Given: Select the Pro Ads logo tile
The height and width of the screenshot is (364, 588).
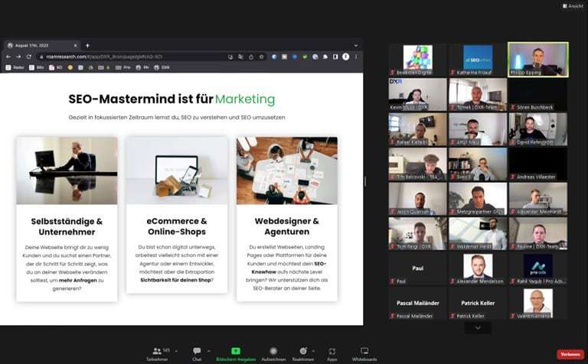Looking at the screenshot, I should tap(538, 268).
